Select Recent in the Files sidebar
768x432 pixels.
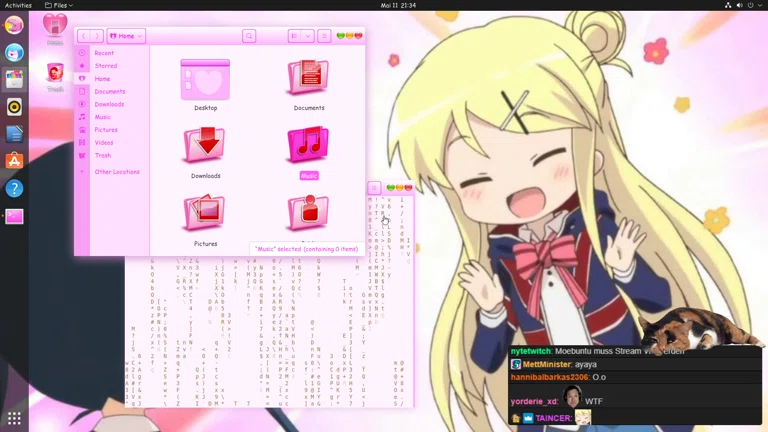pyautogui.click(x=104, y=53)
